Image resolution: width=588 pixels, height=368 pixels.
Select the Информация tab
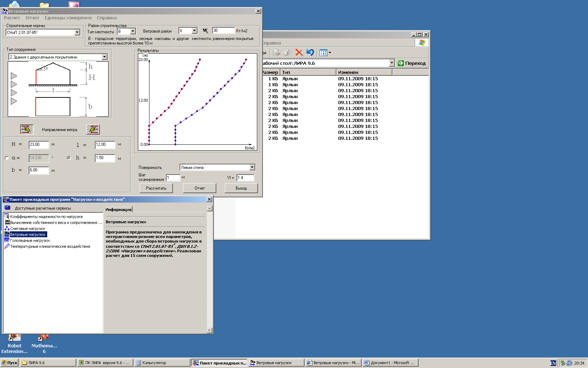(119, 209)
